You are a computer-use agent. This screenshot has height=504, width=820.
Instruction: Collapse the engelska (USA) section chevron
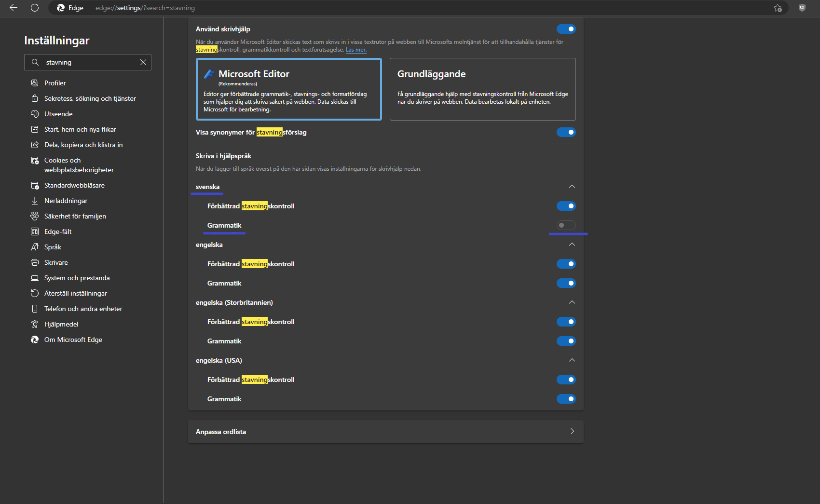[x=572, y=360]
